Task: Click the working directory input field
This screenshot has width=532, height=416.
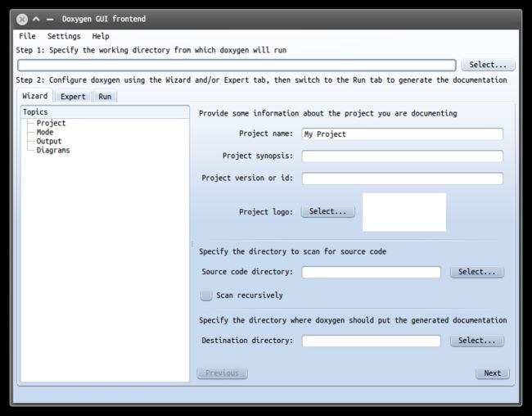Action: [x=237, y=65]
